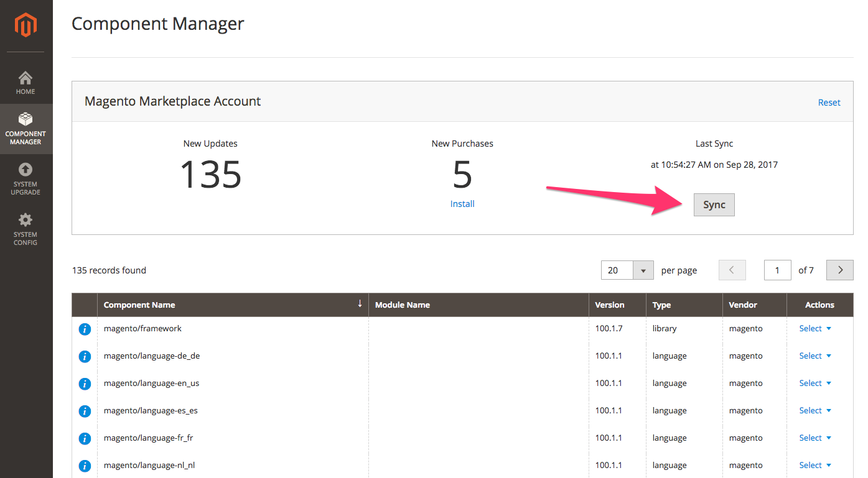The height and width of the screenshot is (478, 868).
Task: Show info for magento/language-fr_fr
Action: click(85, 438)
